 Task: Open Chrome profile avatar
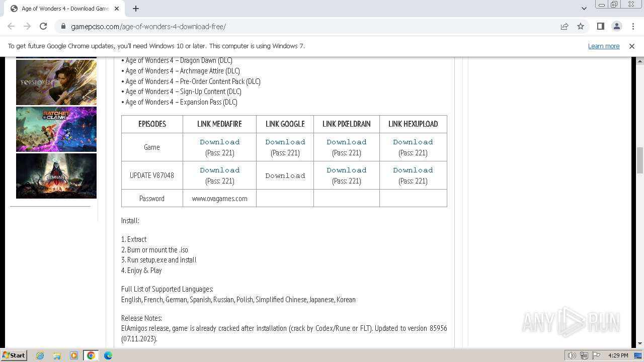coord(616,26)
